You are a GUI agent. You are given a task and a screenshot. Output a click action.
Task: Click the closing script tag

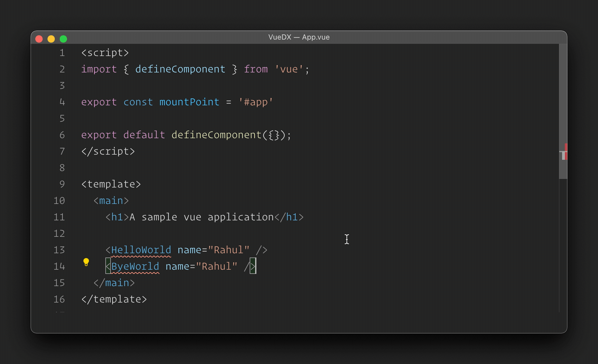click(x=108, y=151)
